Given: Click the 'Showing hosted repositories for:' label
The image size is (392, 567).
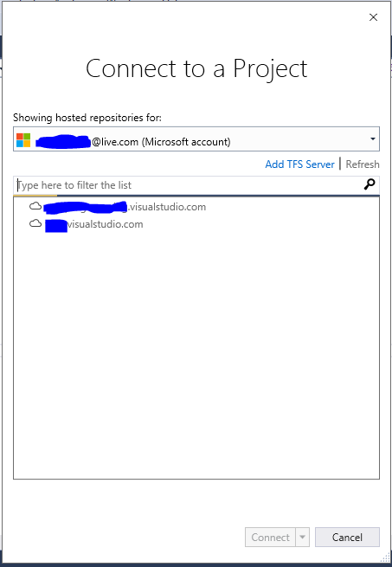Looking at the screenshot, I should point(87,118).
